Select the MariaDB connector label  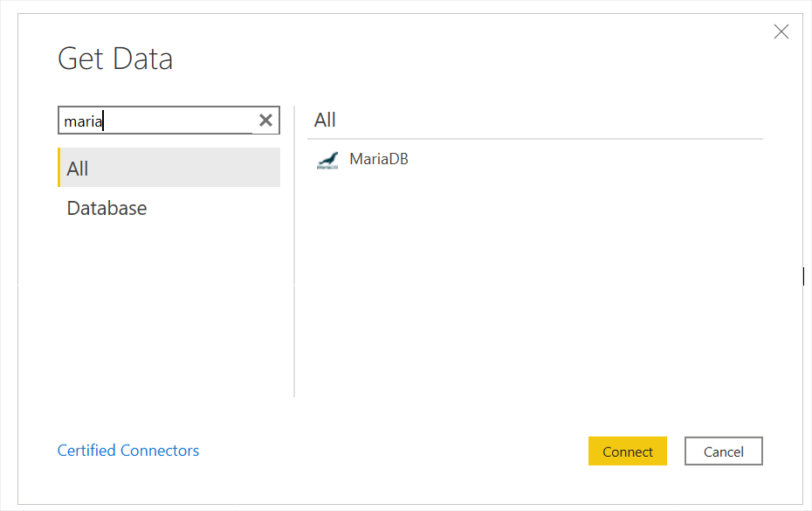pyautogui.click(x=378, y=159)
